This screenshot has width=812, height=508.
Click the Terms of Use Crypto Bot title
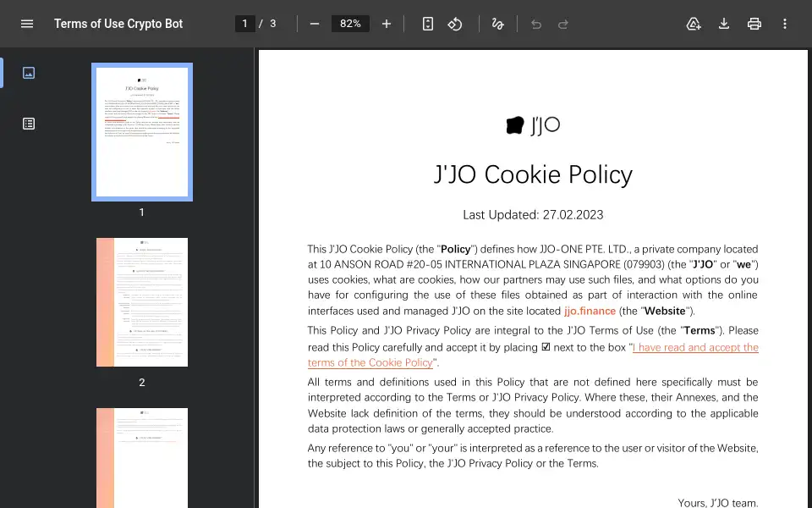pyautogui.click(x=118, y=24)
